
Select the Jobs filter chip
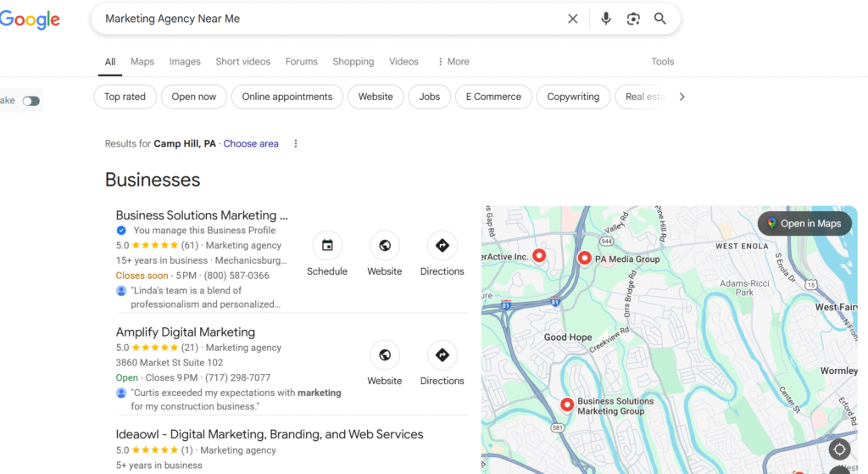[430, 97]
